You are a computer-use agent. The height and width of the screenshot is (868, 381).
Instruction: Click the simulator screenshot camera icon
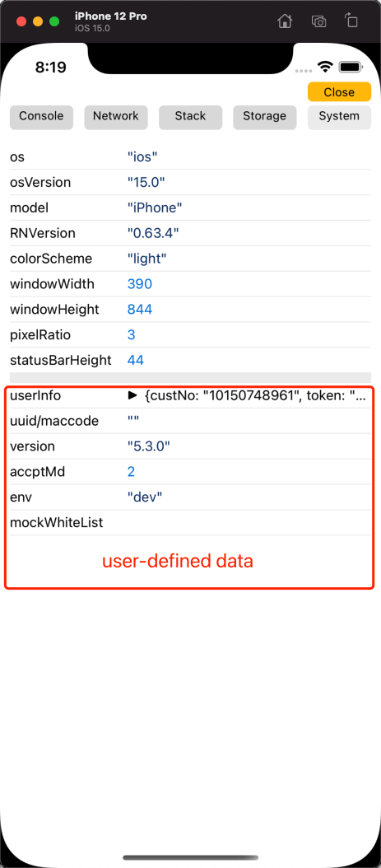[318, 21]
